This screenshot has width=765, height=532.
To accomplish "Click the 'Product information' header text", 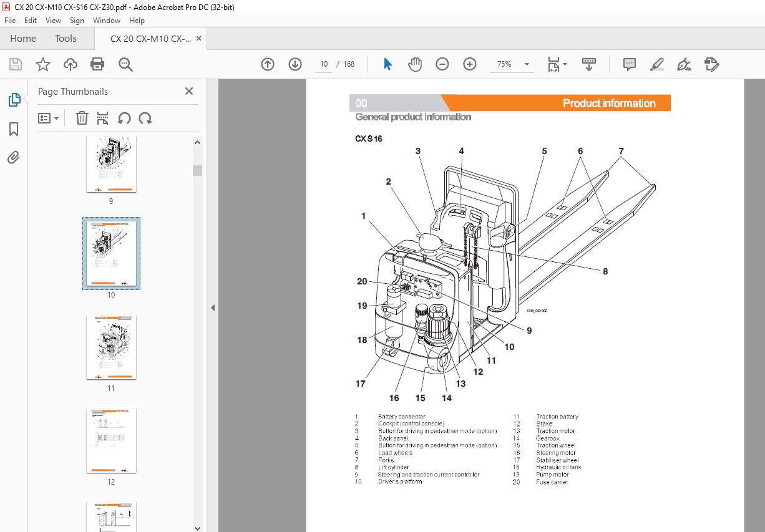I will (609, 104).
